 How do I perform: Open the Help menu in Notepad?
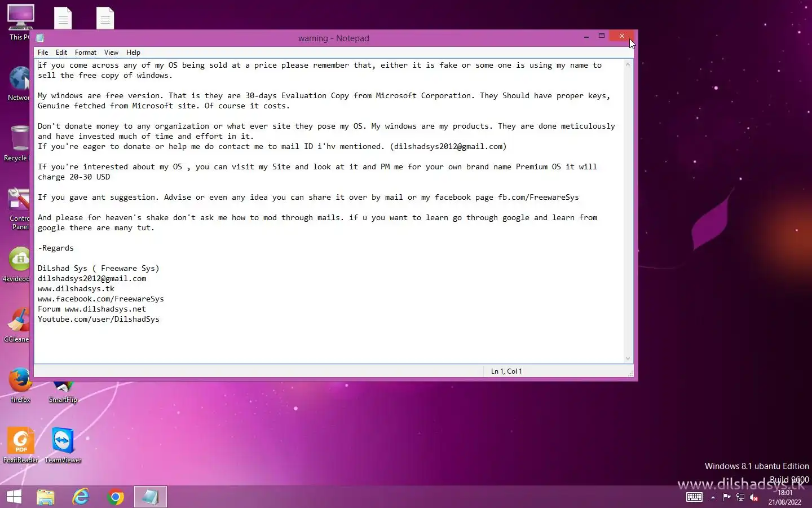coord(133,52)
